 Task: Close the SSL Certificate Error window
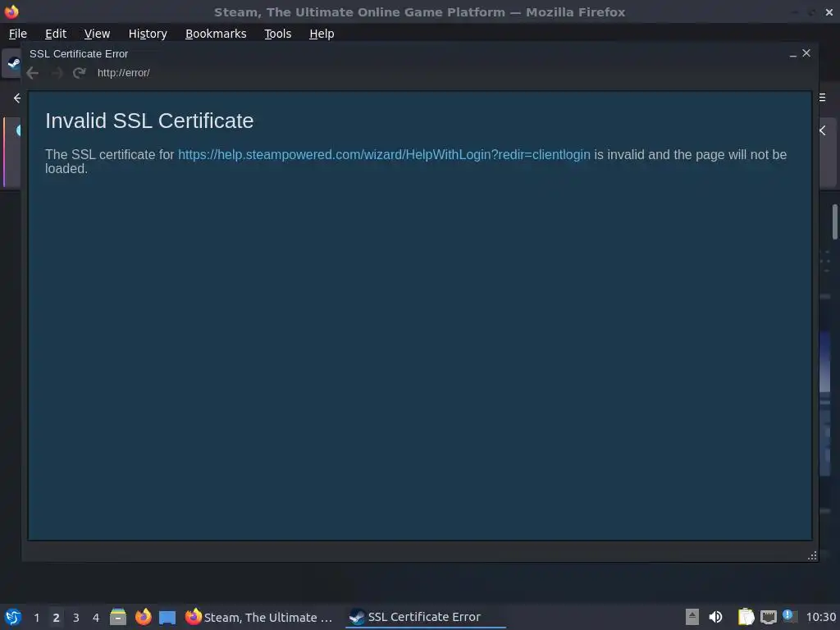coord(806,53)
